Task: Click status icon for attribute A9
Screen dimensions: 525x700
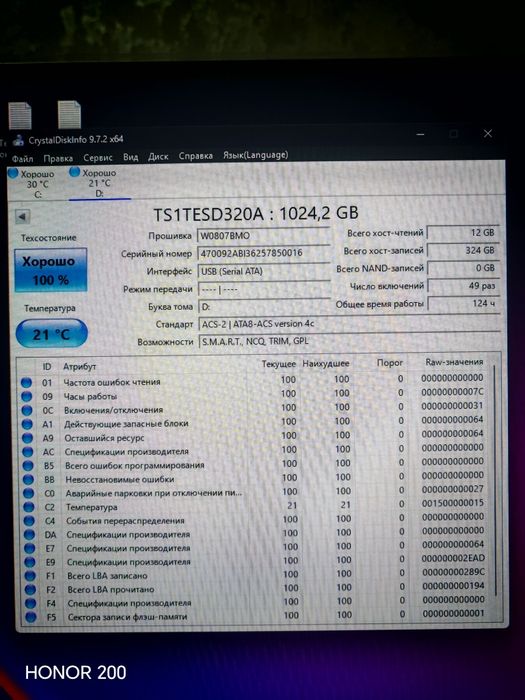Action: coord(28,438)
